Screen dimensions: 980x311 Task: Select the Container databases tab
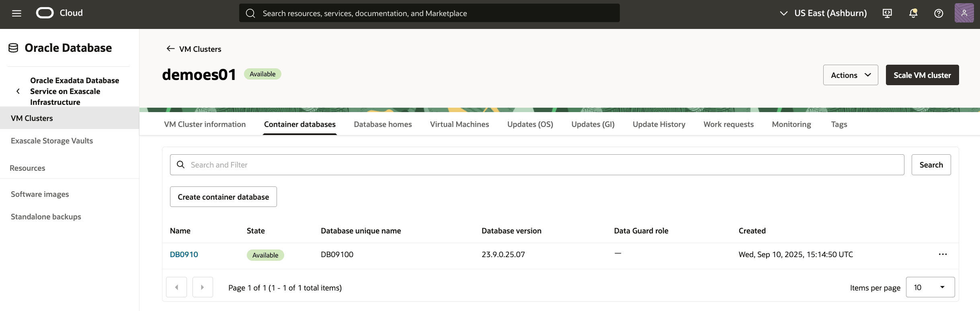coord(300,124)
